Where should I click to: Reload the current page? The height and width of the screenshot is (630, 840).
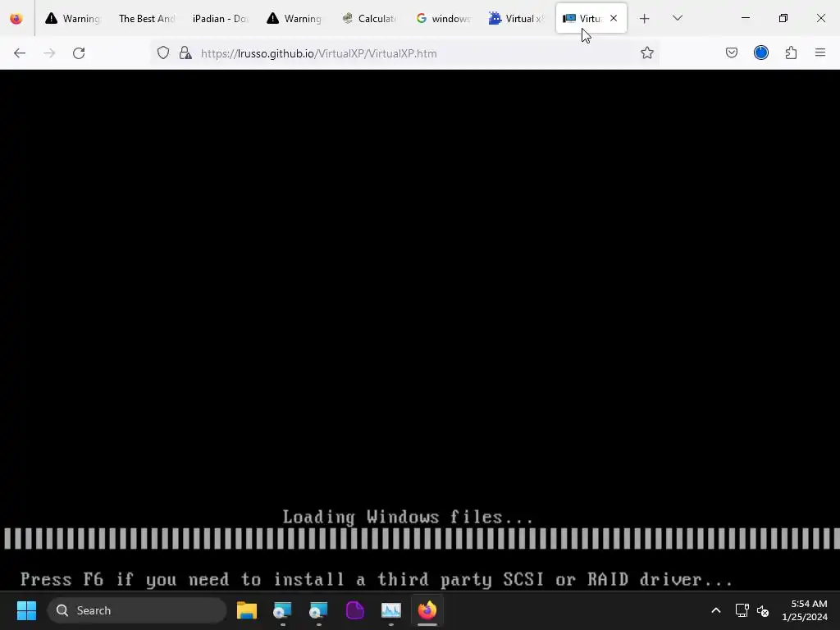[79, 53]
